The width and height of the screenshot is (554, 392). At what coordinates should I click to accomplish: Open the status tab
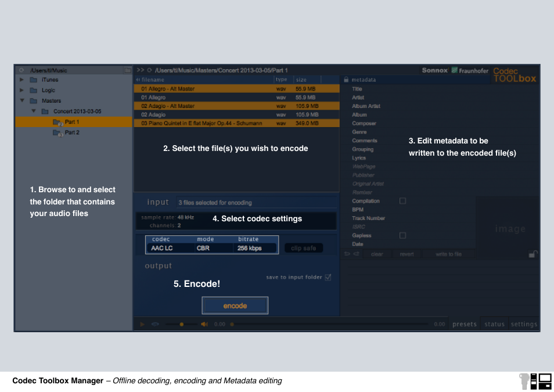coord(494,324)
